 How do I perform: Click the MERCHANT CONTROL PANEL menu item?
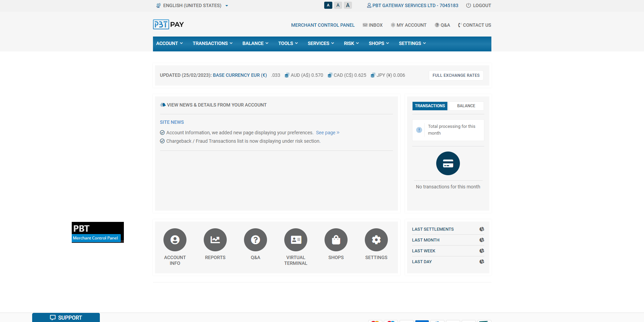[323, 25]
